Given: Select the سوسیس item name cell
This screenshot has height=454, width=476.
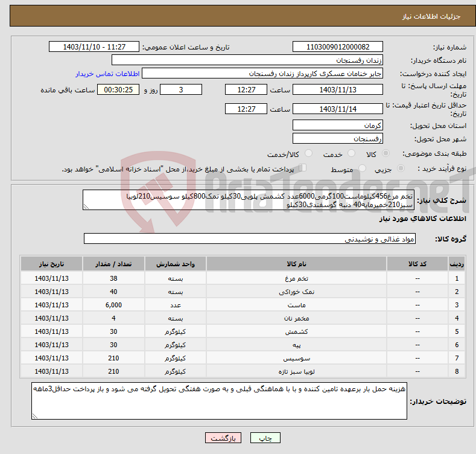Looking at the screenshot, I should [297, 358].
